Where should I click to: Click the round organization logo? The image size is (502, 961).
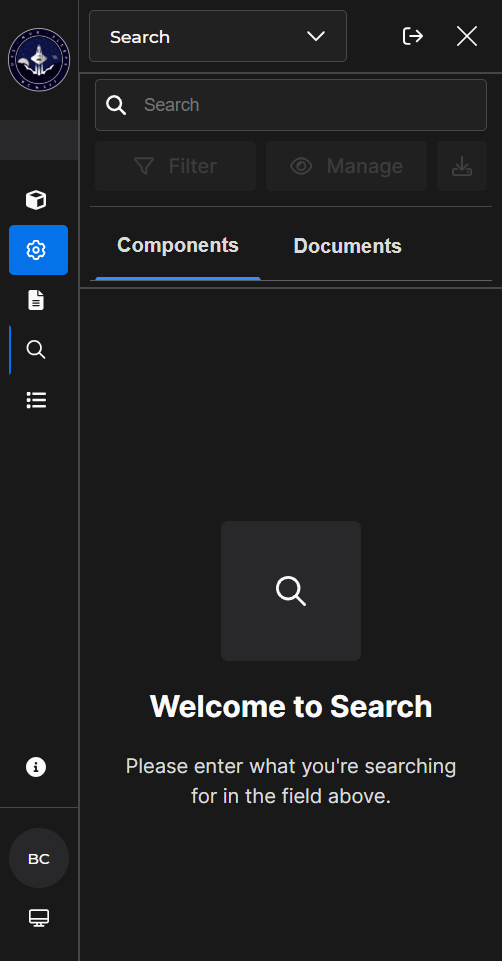[x=39, y=60]
